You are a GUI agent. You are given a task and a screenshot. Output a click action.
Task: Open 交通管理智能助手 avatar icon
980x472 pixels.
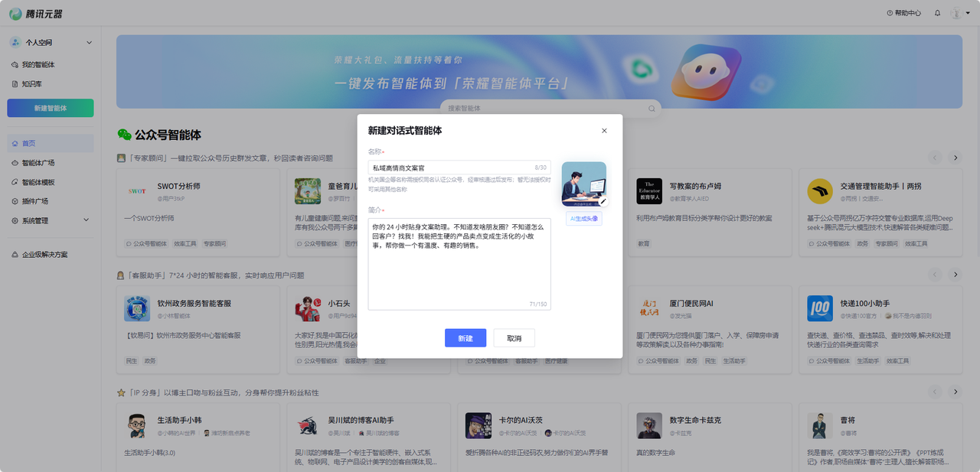pos(820,191)
